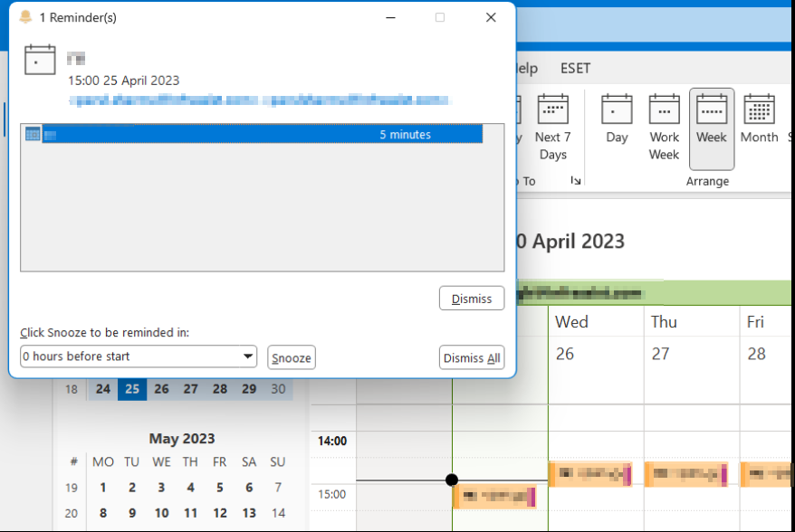Open the orange appointment at 15:00 on Tuesday
Image resolution: width=795 pixels, height=532 pixels.
(496, 497)
